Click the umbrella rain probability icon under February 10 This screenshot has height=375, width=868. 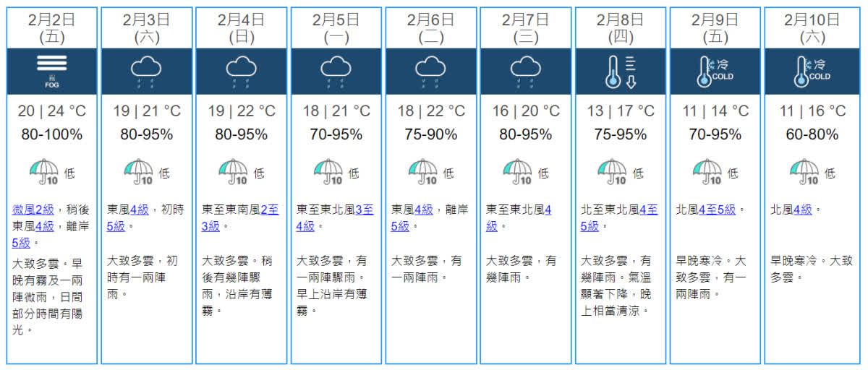click(x=804, y=172)
